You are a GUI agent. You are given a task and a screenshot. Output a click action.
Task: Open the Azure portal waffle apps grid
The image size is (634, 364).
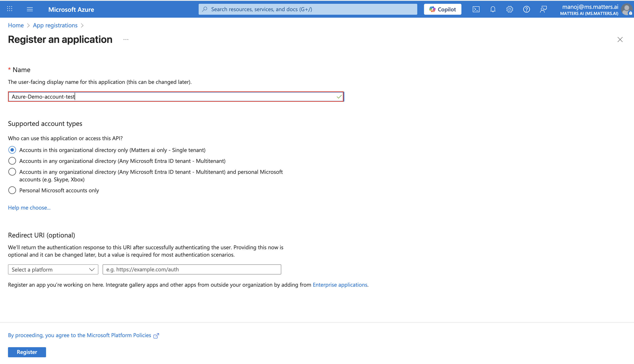pyautogui.click(x=10, y=9)
